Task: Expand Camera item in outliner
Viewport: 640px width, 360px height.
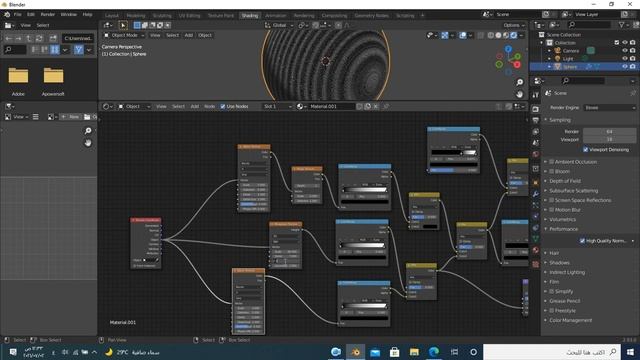Action: pos(550,51)
